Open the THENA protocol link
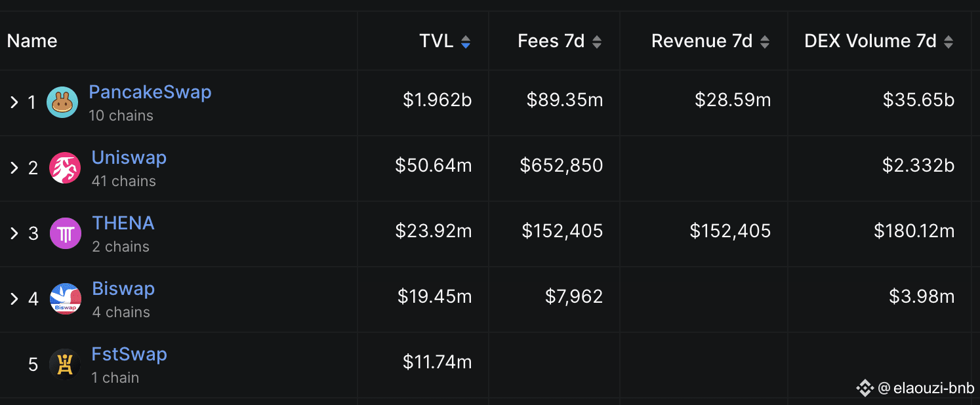Screen dimensions: 980x405 123,223
